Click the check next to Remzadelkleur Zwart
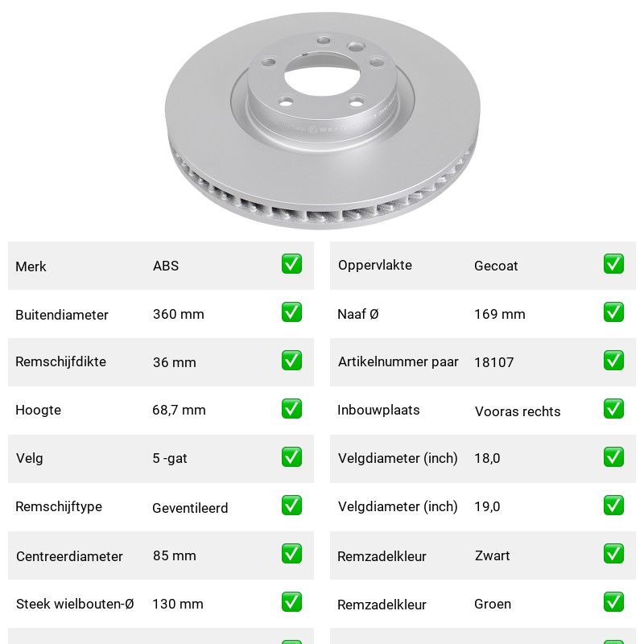Image resolution: width=644 pixels, height=644 pixels. pos(613,553)
